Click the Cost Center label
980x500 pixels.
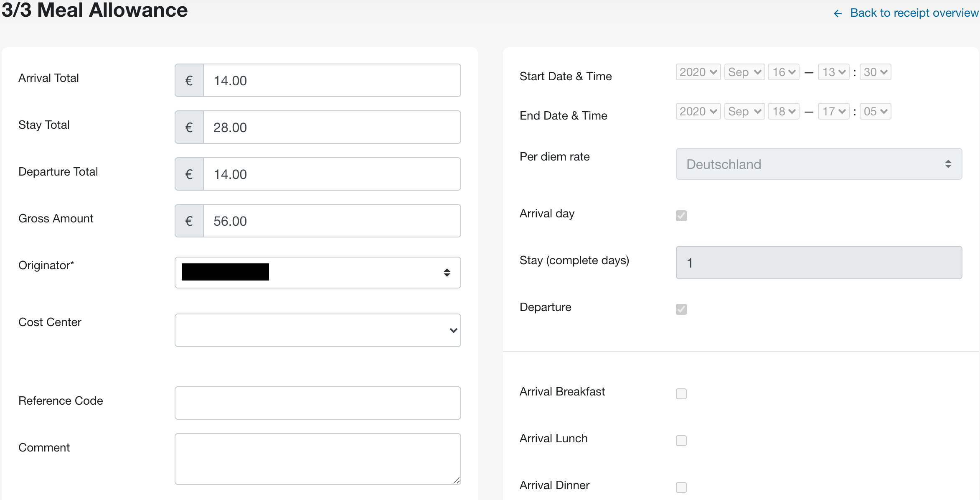[50, 322]
